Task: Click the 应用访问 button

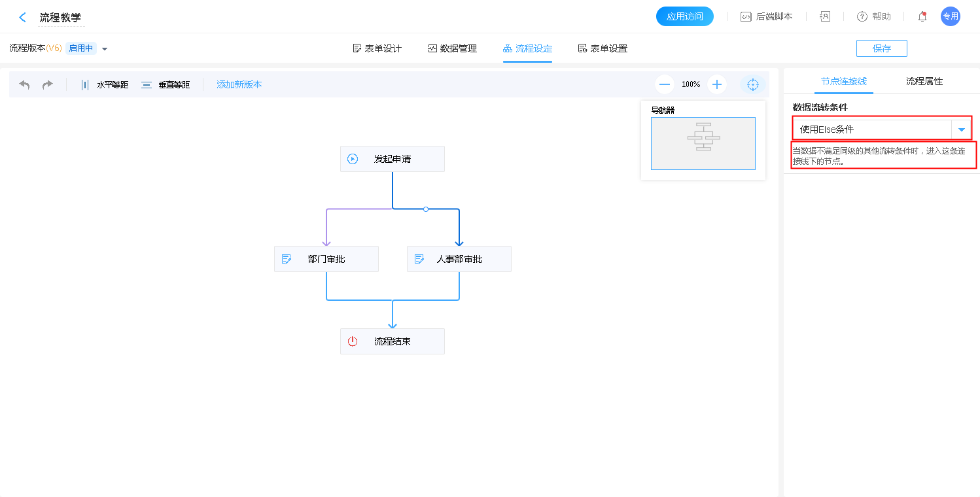Action: (684, 17)
